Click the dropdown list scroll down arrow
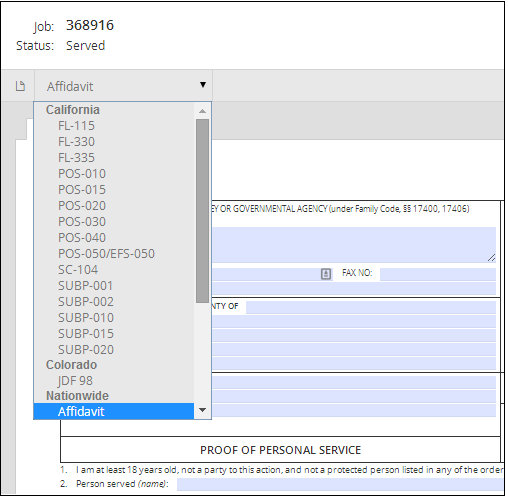 pyautogui.click(x=202, y=410)
